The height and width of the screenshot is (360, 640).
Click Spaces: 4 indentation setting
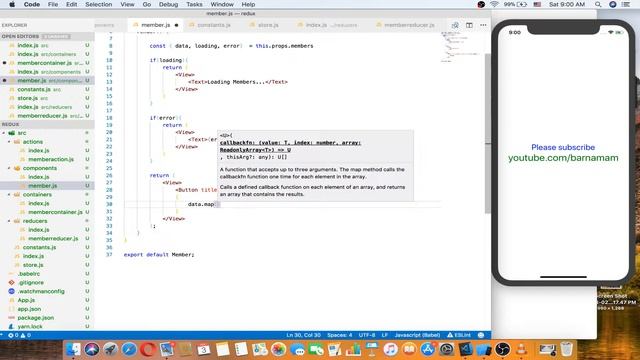pos(340,335)
